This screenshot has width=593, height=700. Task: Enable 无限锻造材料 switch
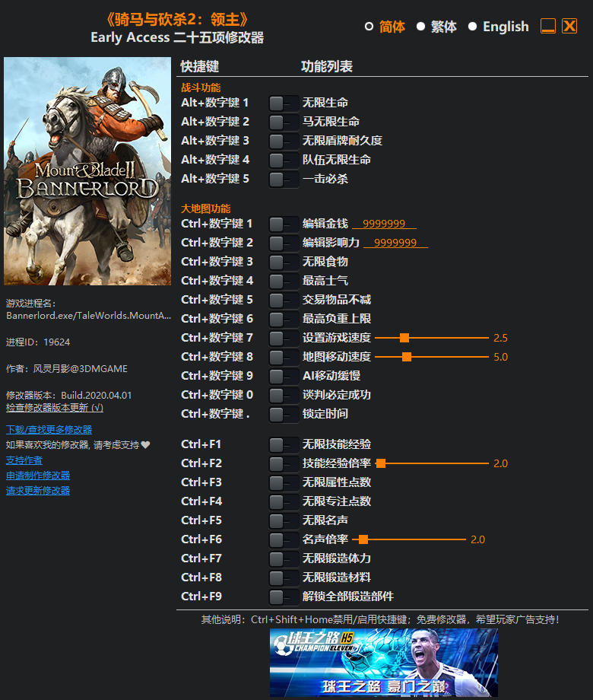pos(284,578)
